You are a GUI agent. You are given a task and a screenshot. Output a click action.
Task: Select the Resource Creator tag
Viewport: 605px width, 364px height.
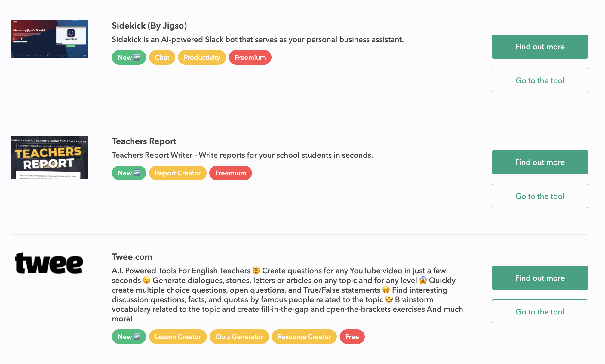click(x=304, y=337)
